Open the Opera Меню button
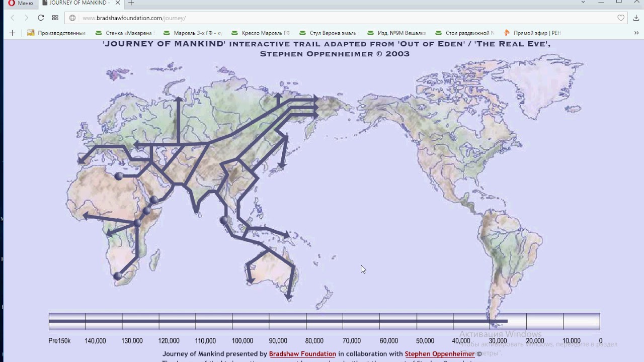Image resolution: width=644 pixels, height=362 pixels. tap(20, 3)
